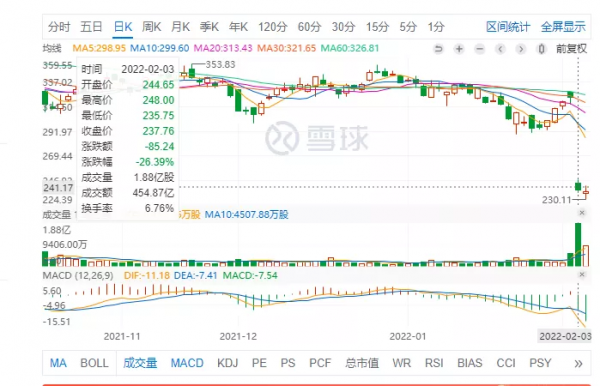Image resolution: width=600 pixels, height=386 pixels.
Task: Switch to the 15分 interval tab
Action: (377, 27)
